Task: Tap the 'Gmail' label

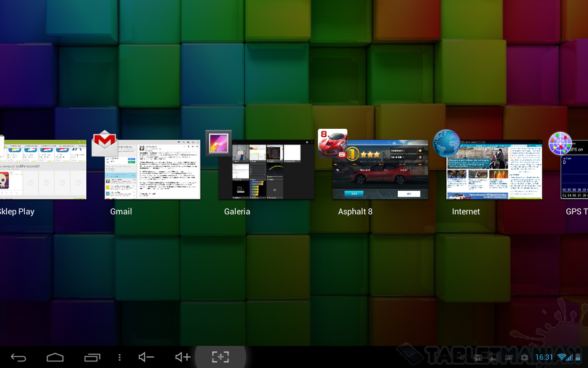Action: 121,212
